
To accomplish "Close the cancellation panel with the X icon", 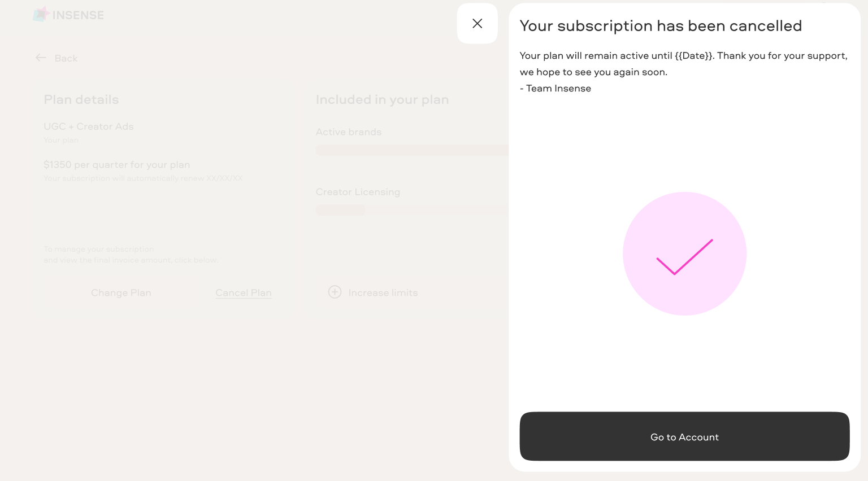I will (477, 23).
